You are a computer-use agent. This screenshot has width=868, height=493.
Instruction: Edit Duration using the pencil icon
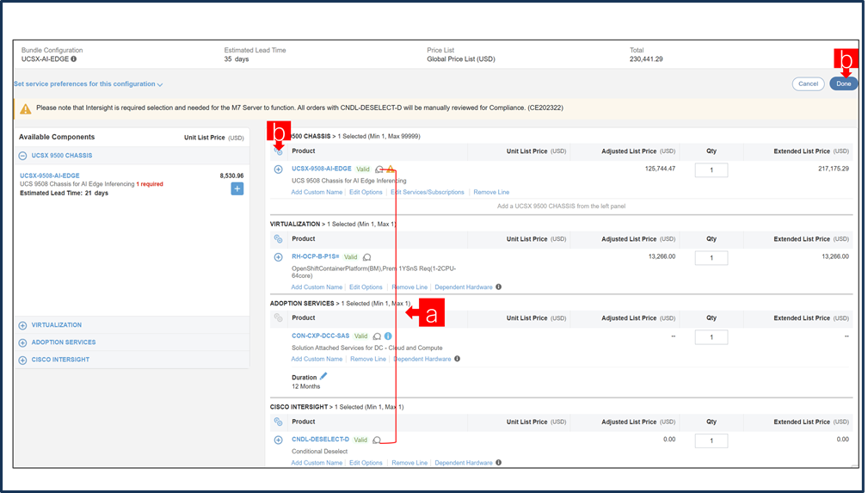coord(323,376)
